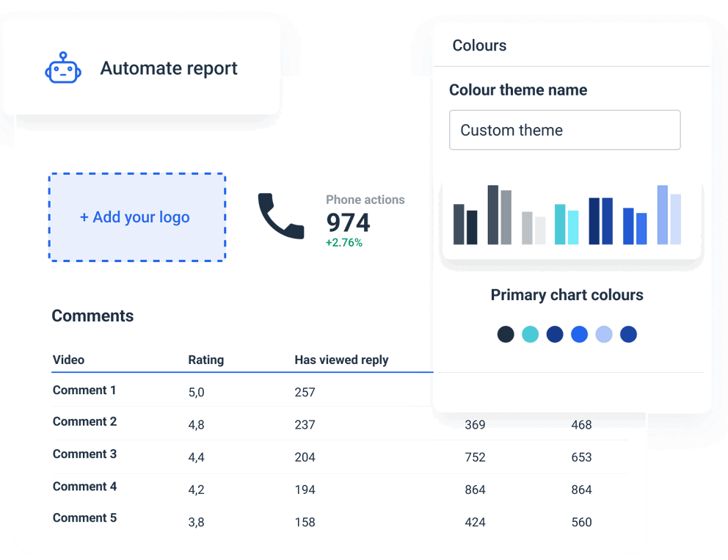
Task: Click the 4,8 rating cell
Action: (196, 425)
